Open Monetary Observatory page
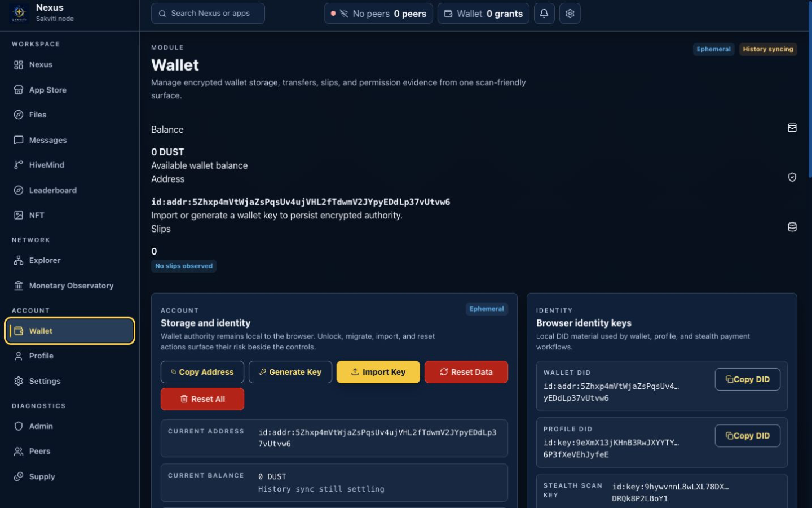The width and height of the screenshot is (812, 508). tap(70, 286)
